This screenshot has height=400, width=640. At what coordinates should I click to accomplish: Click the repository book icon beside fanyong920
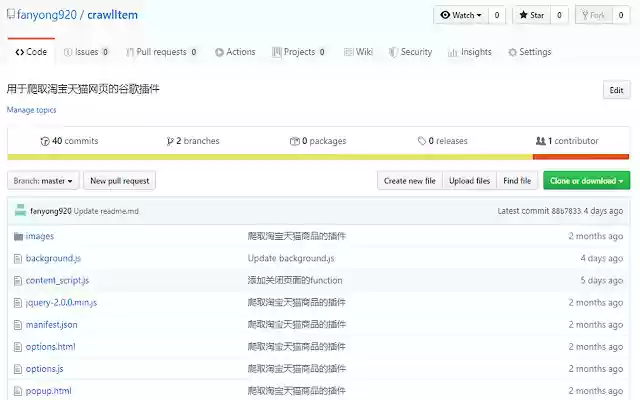(11, 15)
